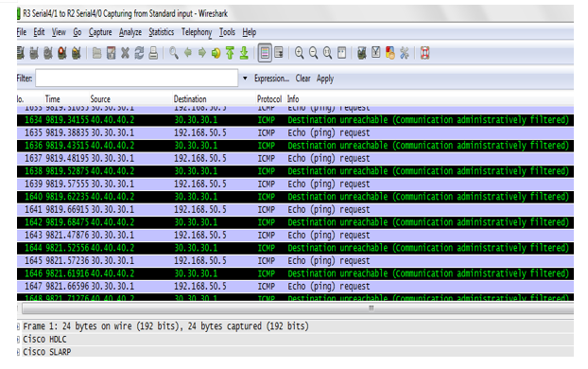Click the packet list horizontal scrollbar
The image size is (588, 369).
(298, 308)
